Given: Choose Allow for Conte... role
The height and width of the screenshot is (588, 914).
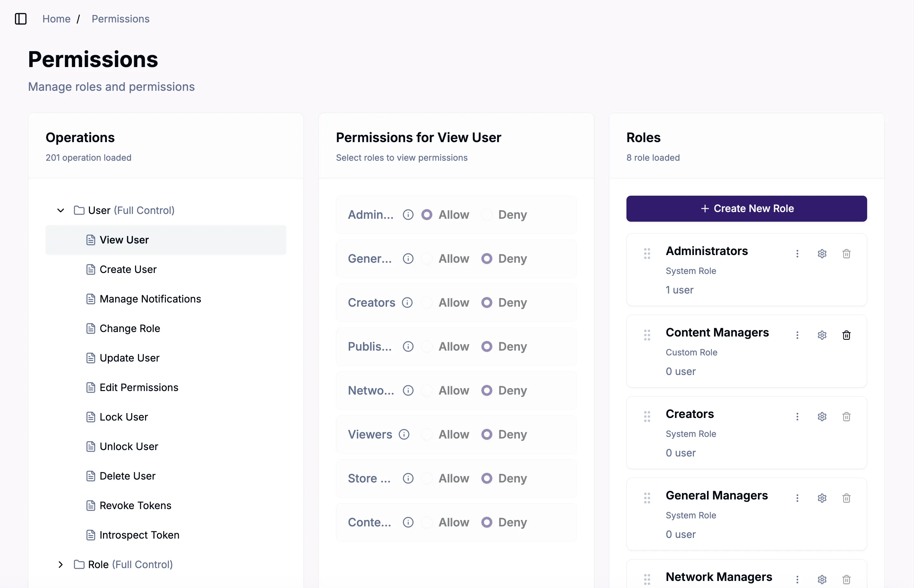Looking at the screenshot, I should (427, 522).
